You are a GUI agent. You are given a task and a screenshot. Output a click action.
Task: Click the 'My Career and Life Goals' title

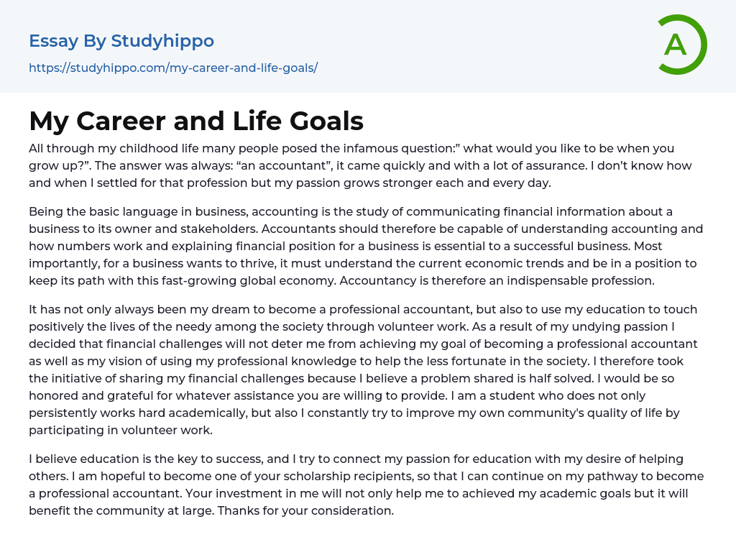[x=196, y=121]
